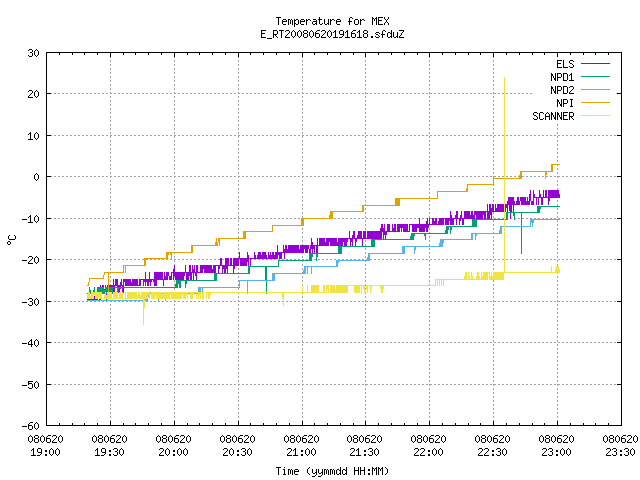Click the x-axis tick label 21:30
Screen dimensions: 640x480
tap(364, 452)
